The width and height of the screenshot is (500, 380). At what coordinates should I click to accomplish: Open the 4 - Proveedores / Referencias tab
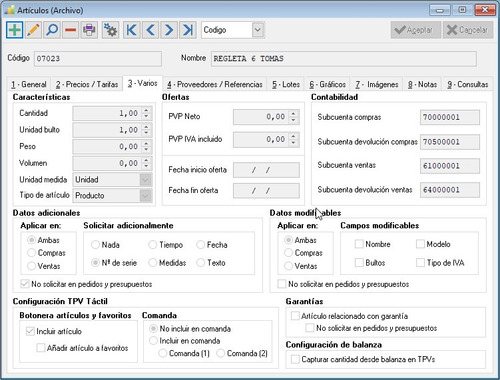point(215,85)
